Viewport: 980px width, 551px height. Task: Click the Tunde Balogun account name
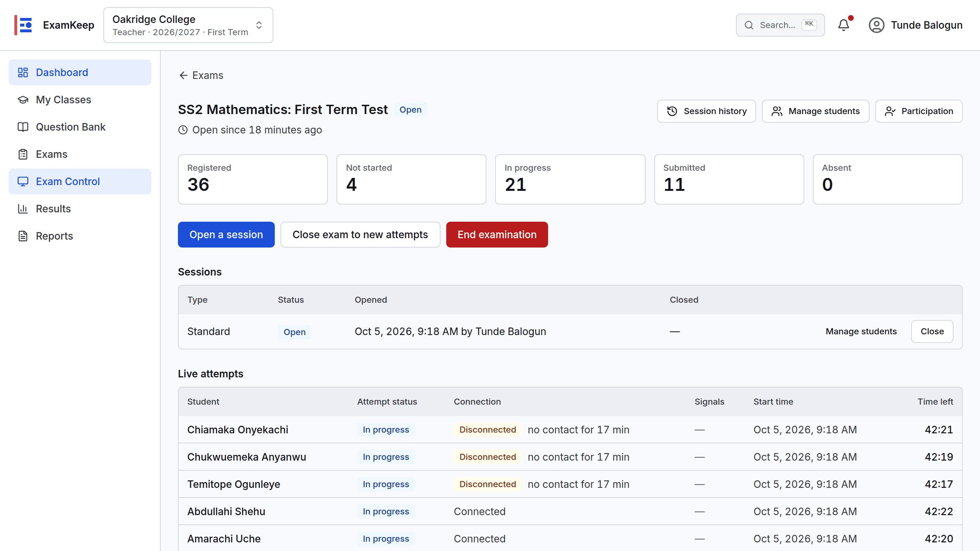pos(926,25)
